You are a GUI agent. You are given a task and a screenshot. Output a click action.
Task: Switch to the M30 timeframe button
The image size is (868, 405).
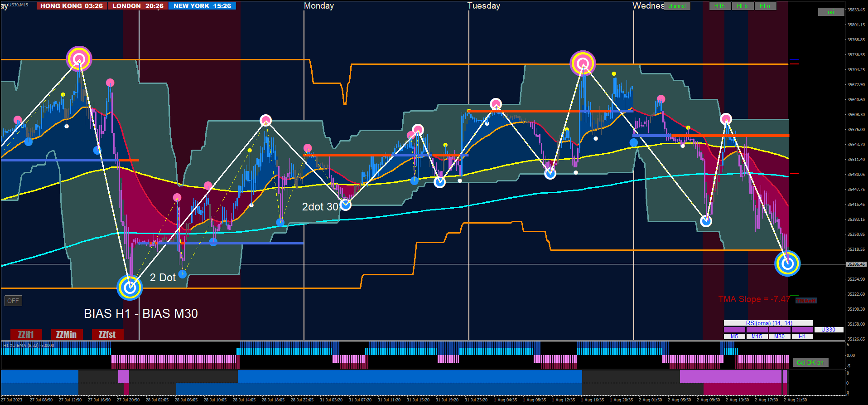(x=780, y=337)
